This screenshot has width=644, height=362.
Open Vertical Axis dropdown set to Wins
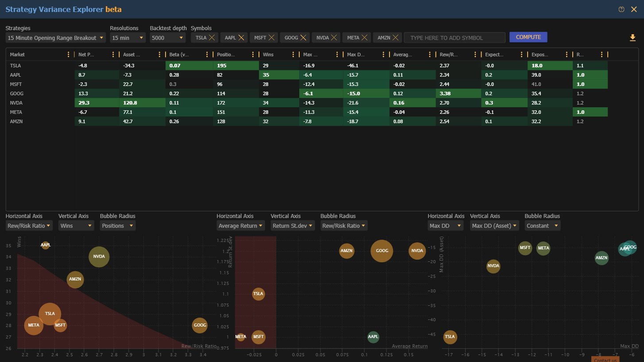click(76, 226)
